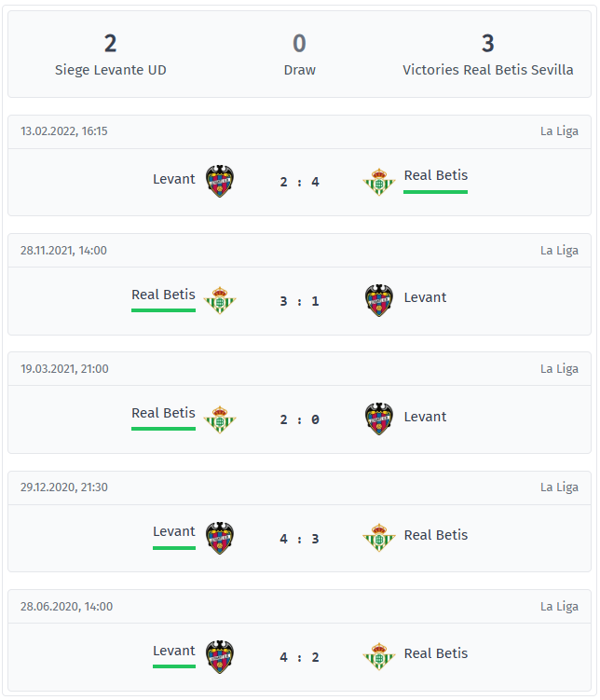Click La Liga label for 28.11.2021 match

click(559, 251)
